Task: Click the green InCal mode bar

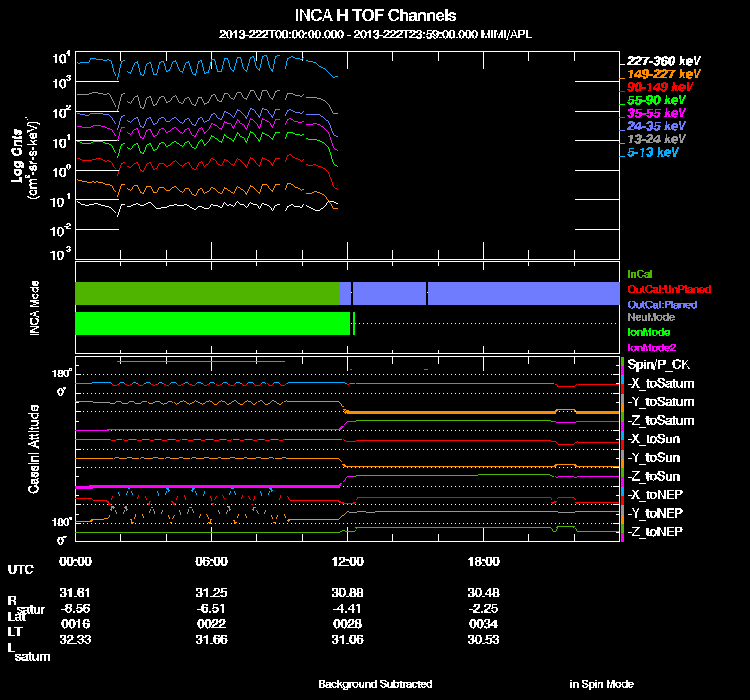Action: (208, 293)
